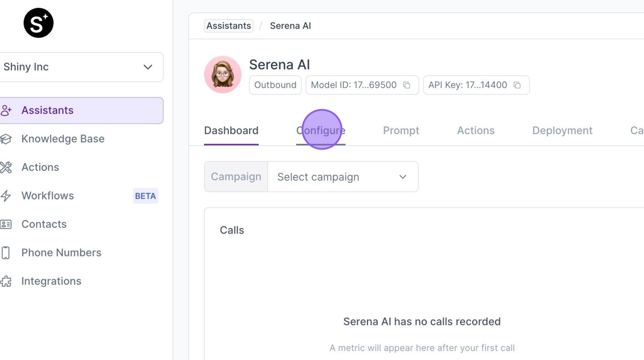This screenshot has width=644, height=360.
Task: Switch to the Configure tab
Action: (x=321, y=131)
